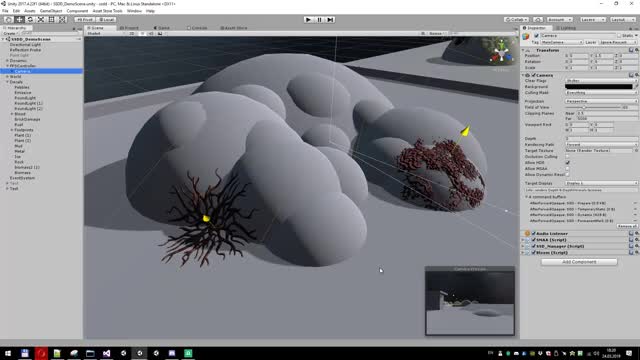Open Windows Start menu
The image size is (640, 360).
(8, 353)
